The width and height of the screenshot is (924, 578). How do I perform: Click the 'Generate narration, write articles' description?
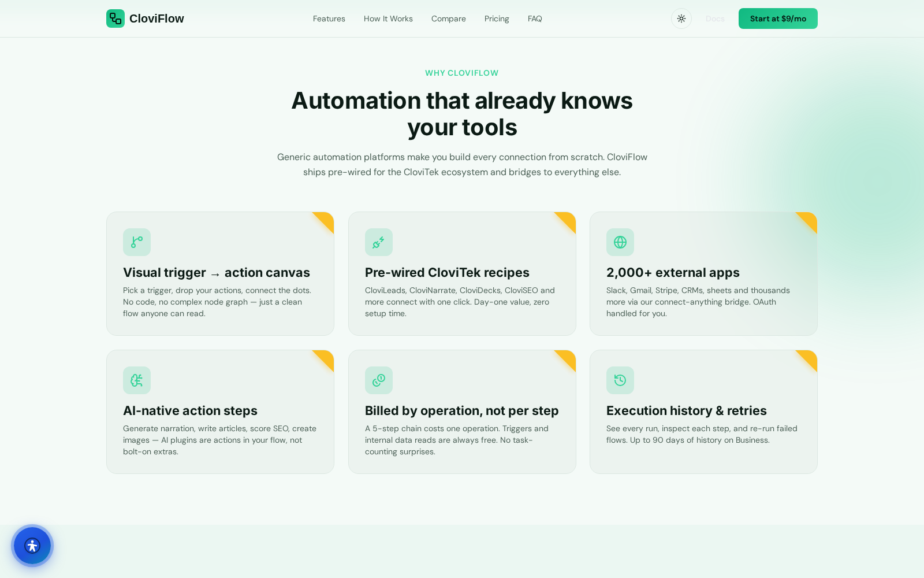pos(219,440)
